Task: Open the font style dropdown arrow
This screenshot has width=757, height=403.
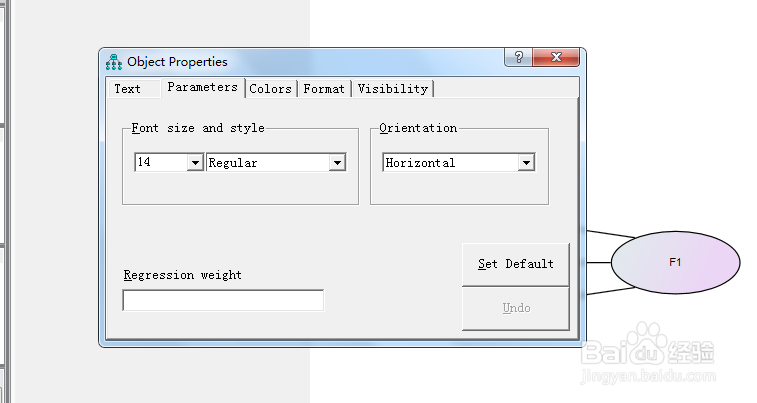Action: tap(337, 163)
